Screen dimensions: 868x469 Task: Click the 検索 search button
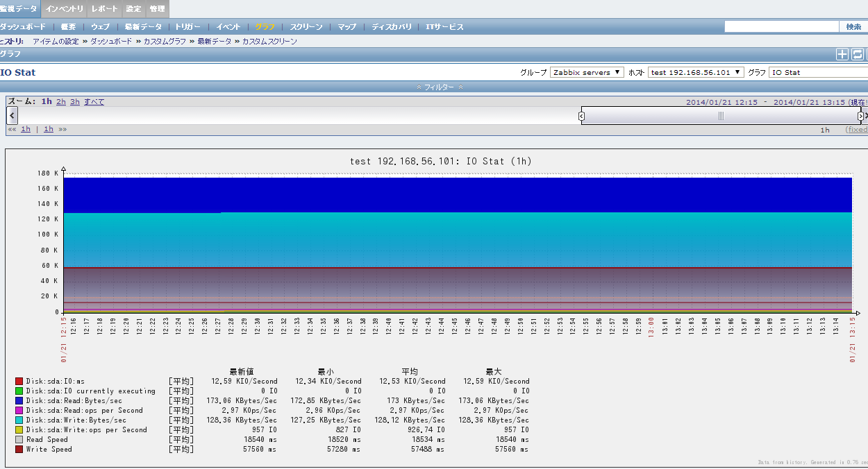point(853,26)
